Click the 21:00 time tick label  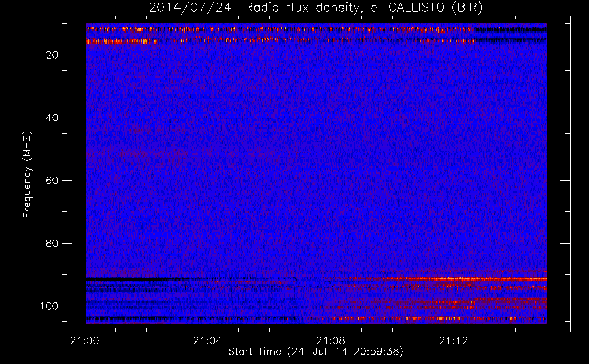85,341
